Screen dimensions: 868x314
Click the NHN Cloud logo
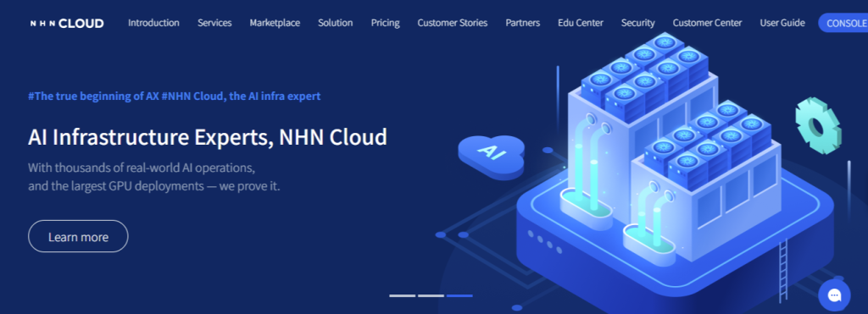(x=67, y=23)
